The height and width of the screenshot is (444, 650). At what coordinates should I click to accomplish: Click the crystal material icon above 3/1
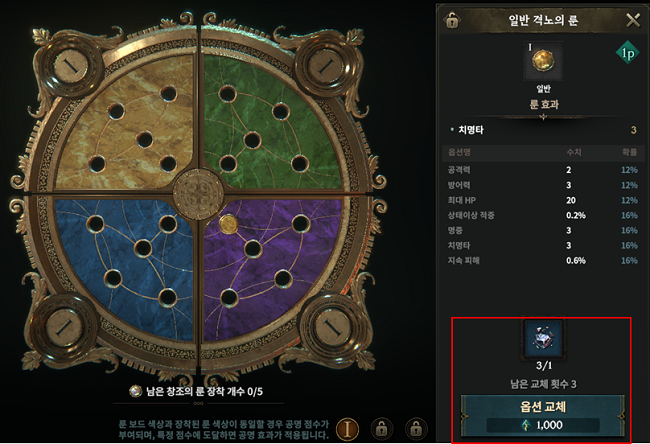pos(543,339)
